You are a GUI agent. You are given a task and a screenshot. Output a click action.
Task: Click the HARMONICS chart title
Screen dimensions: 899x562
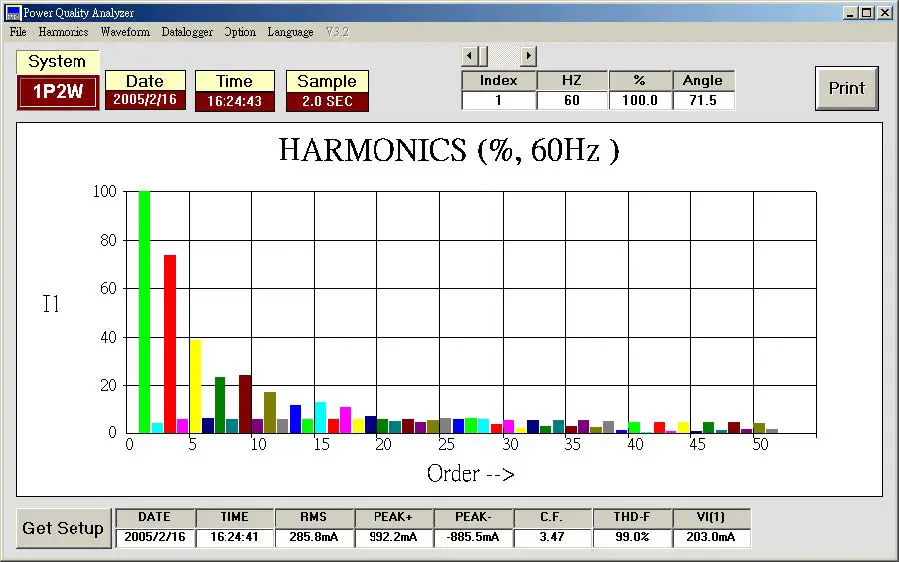pyautogui.click(x=449, y=150)
